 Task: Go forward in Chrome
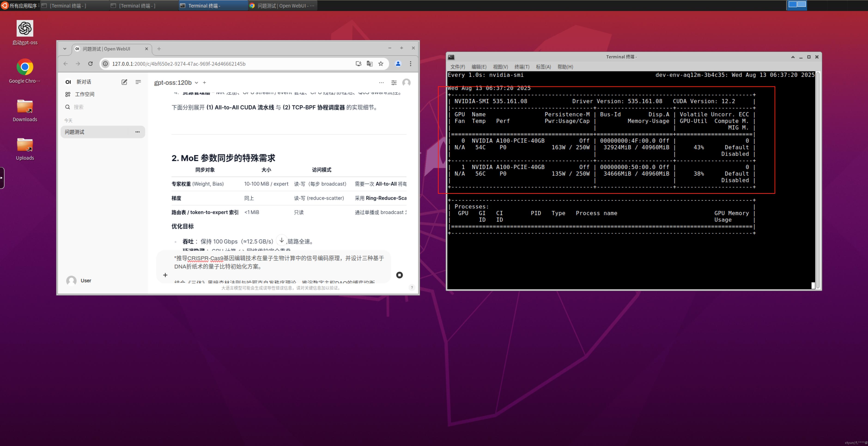78,64
